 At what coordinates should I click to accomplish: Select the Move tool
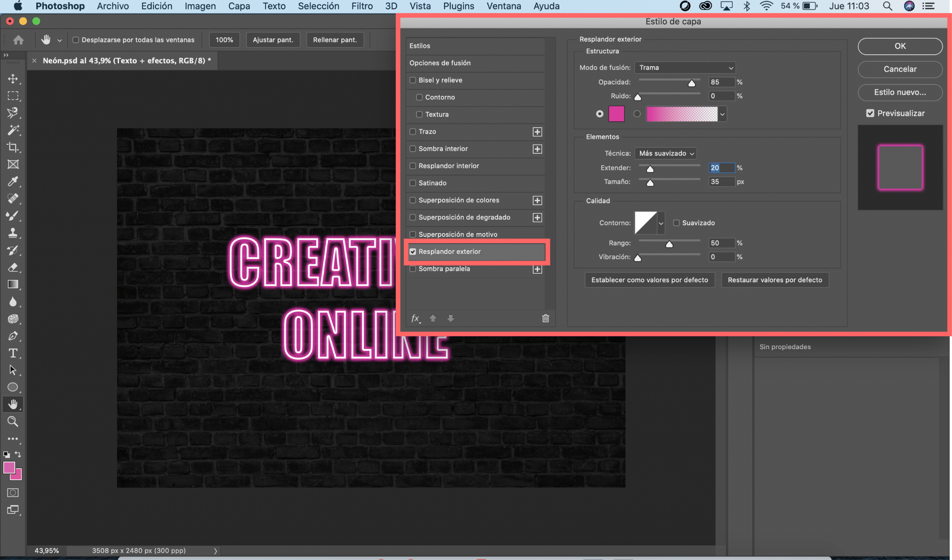pyautogui.click(x=13, y=78)
